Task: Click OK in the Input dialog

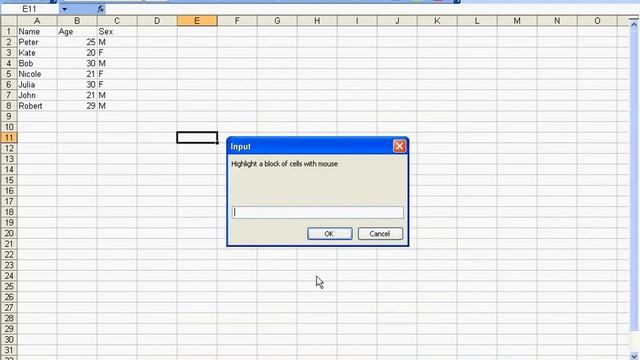Action: click(329, 233)
